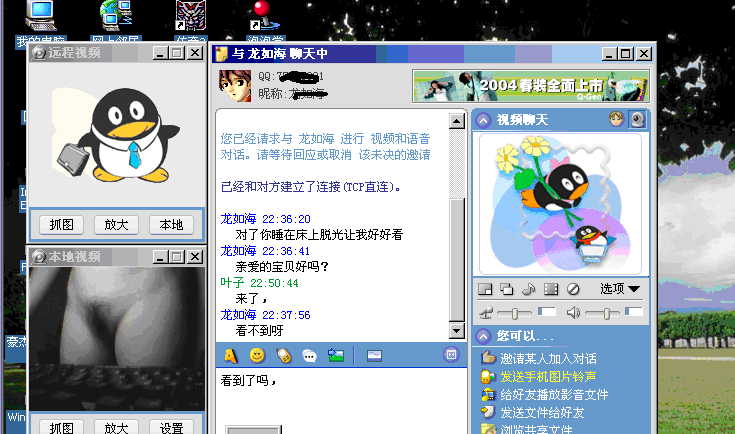Click 抓图 in the 远程视频 window
The width and height of the screenshot is (735, 434).
pyautogui.click(x=61, y=224)
